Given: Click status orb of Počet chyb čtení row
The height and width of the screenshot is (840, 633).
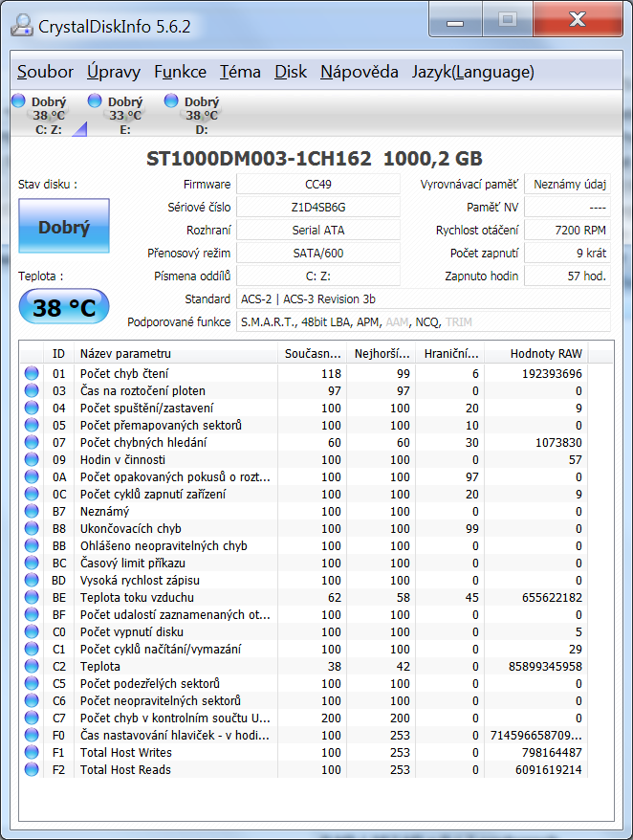Looking at the screenshot, I should click(x=32, y=373).
